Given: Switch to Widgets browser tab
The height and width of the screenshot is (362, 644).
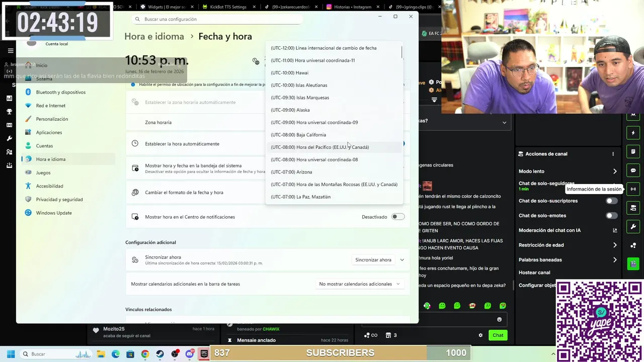Looking at the screenshot, I should (x=167, y=7).
